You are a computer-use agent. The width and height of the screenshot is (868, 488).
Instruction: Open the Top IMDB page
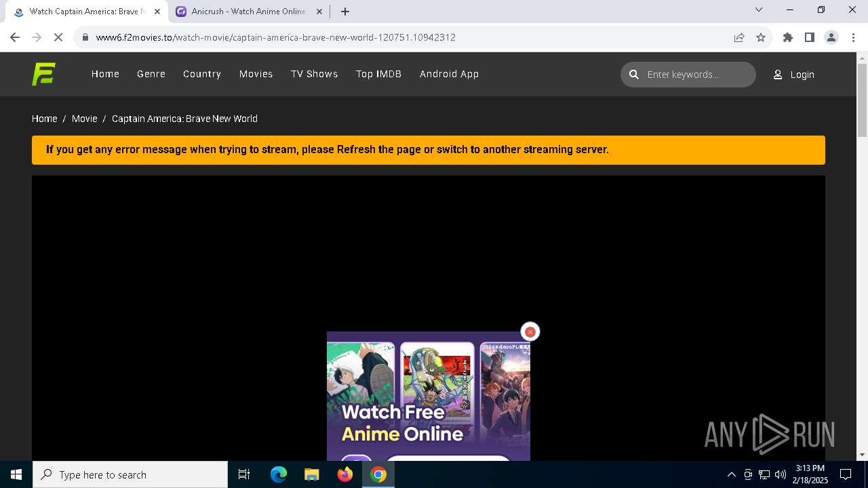pos(379,74)
